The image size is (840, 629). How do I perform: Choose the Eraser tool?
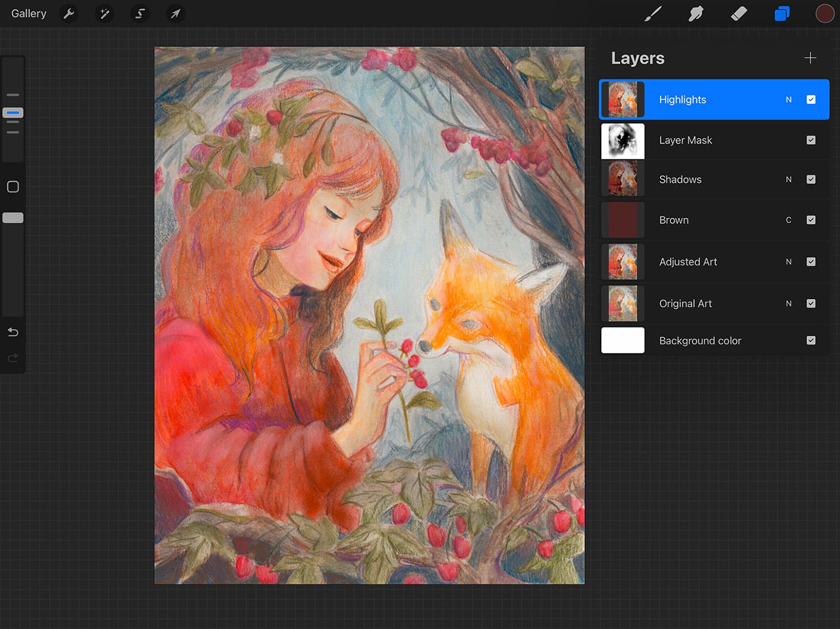click(739, 13)
